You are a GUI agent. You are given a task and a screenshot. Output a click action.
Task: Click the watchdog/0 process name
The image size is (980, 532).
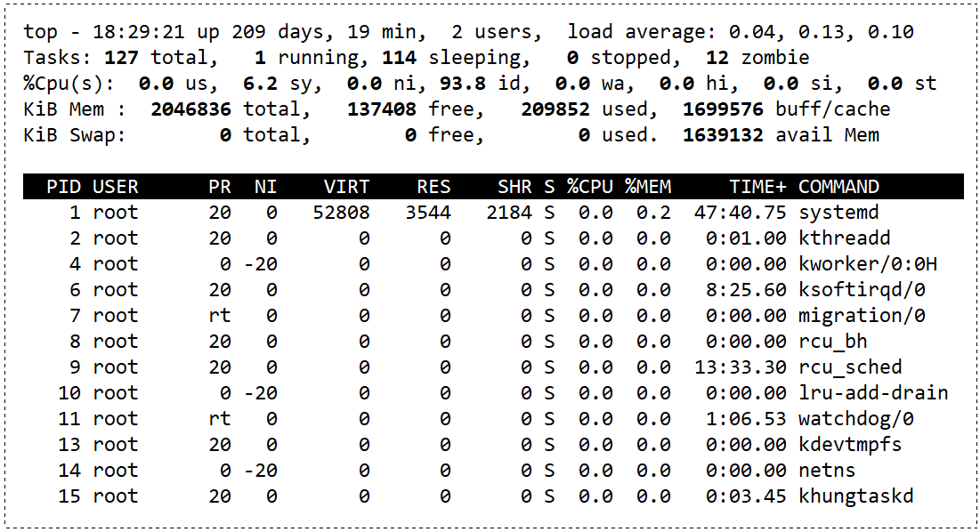856,419
